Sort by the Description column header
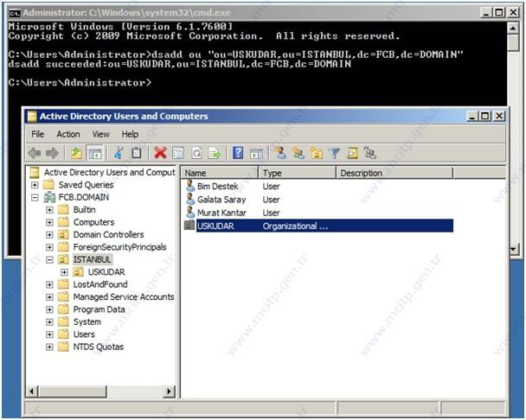This screenshot has width=526, height=420. click(x=394, y=173)
